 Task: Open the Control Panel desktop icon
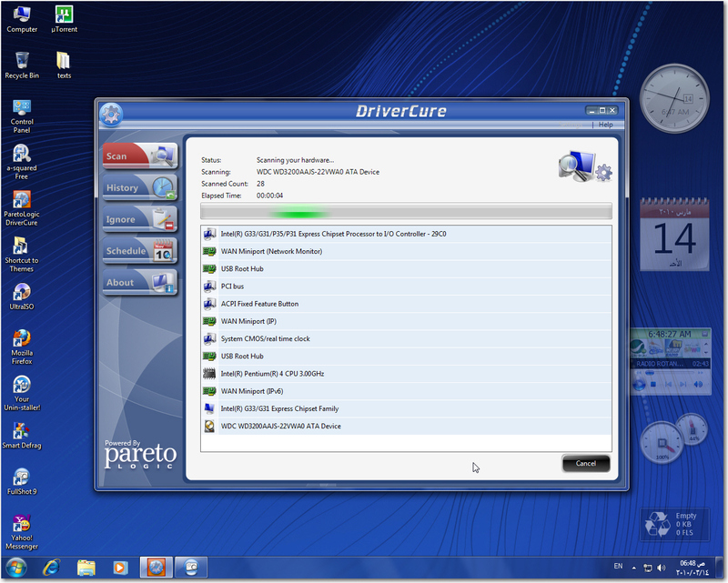coord(22,116)
